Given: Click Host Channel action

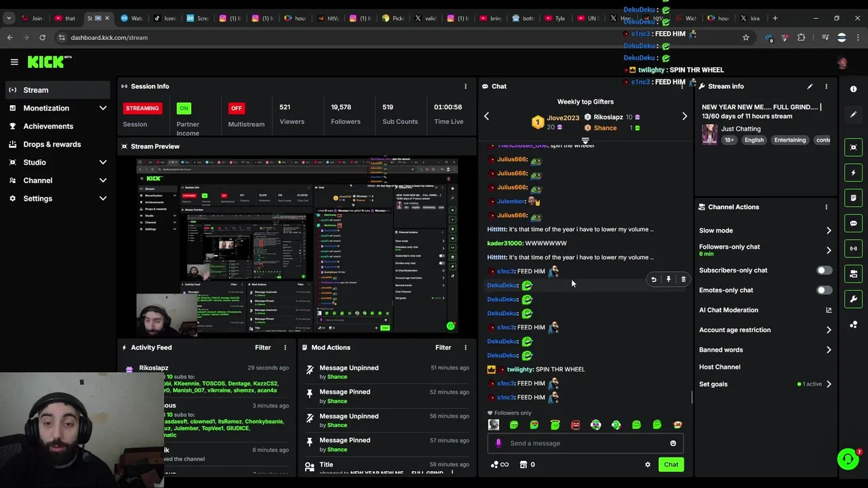Looking at the screenshot, I should click(x=719, y=367).
